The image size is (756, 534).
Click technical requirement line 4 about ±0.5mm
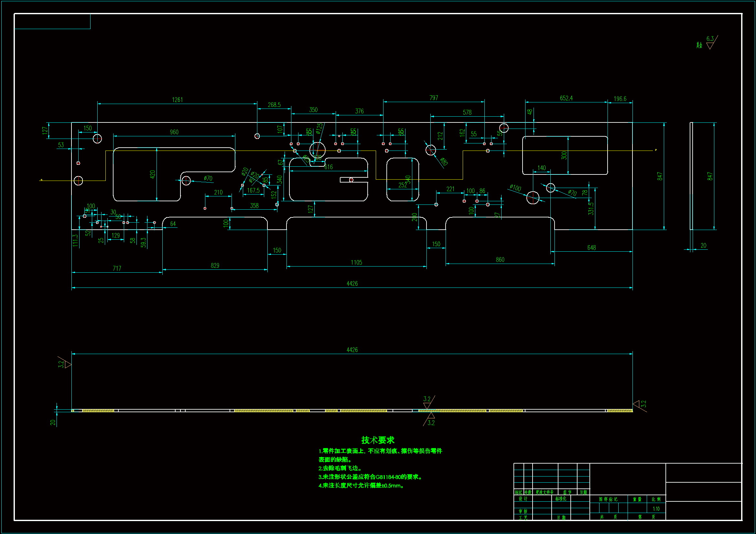point(361,486)
